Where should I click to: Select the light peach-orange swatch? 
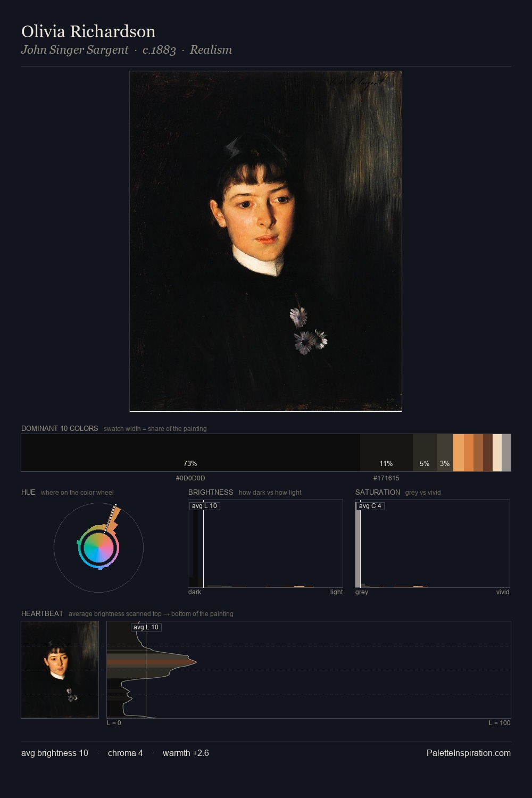tap(459, 453)
